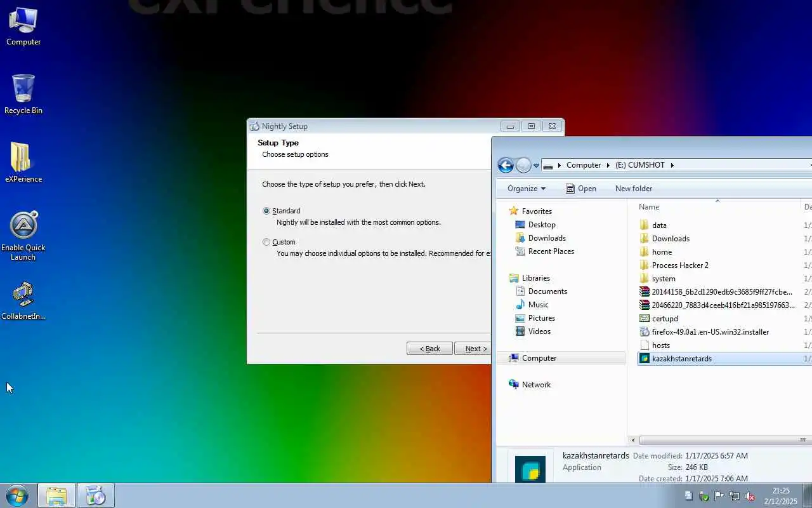The image size is (812, 508).
Task: Click the application thumbnail in details pane
Action: click(530, 469)
